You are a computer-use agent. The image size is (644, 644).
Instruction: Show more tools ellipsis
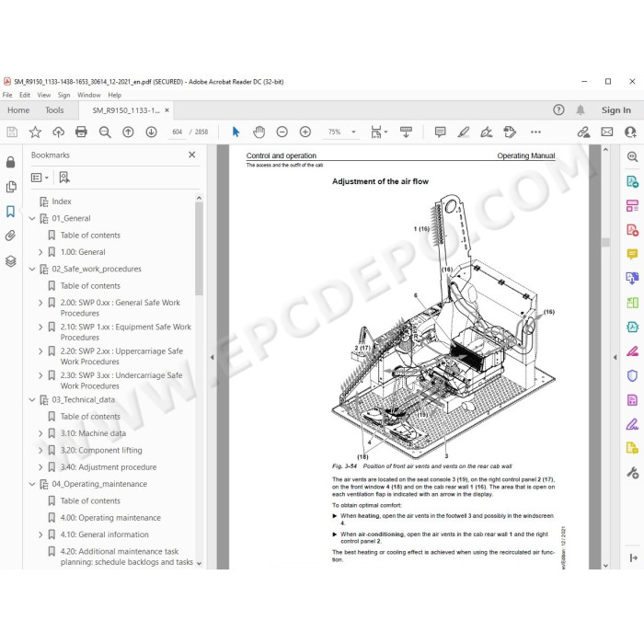pos(535,132)
